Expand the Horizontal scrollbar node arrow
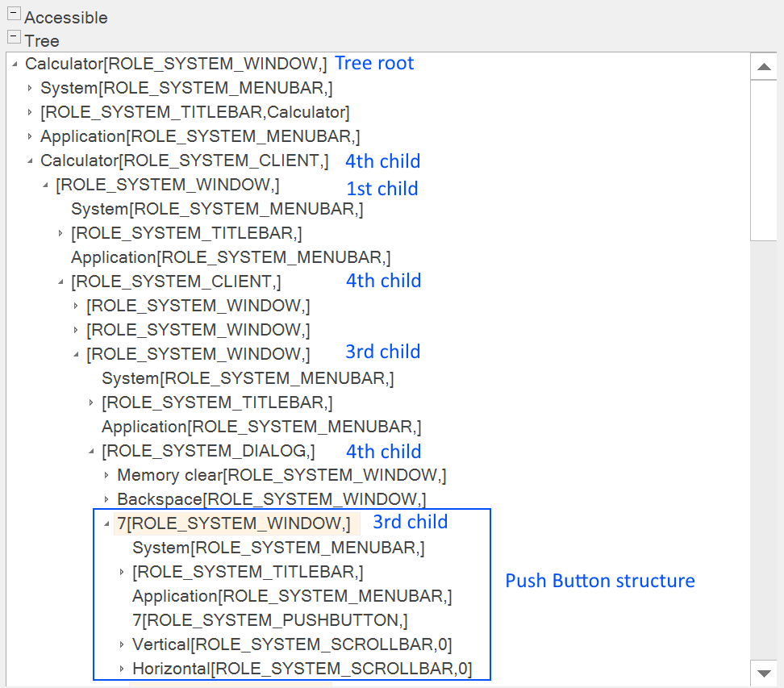Viewport: 784px width, 688px height. [123, 669]
